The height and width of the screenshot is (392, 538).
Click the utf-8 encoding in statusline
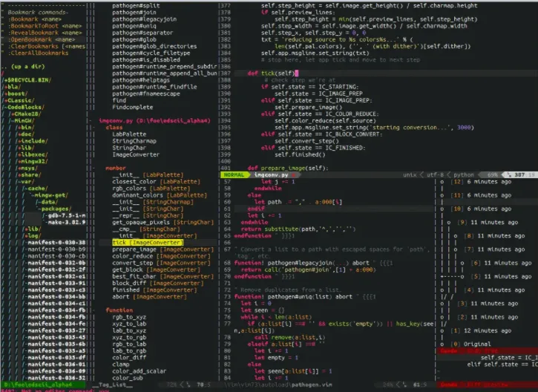435,174
